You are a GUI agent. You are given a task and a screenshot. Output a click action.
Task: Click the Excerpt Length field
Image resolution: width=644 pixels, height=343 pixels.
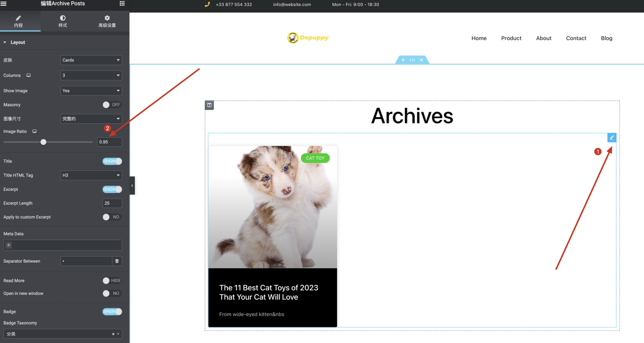112,203
